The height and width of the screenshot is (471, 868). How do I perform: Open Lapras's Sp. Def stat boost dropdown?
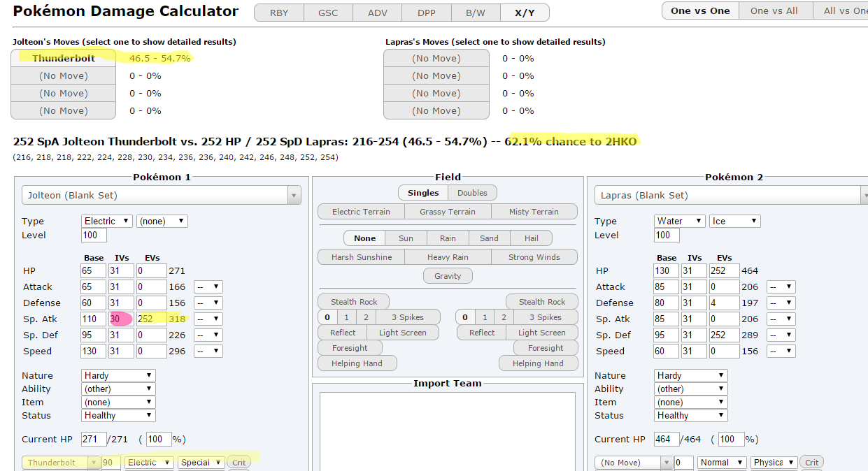pyautogui.click(x=781, y=335)
